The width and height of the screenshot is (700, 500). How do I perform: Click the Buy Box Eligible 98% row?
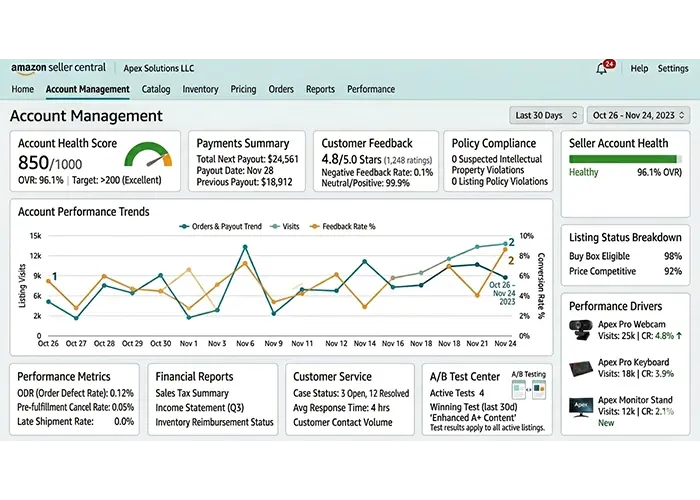click(625, 256)
